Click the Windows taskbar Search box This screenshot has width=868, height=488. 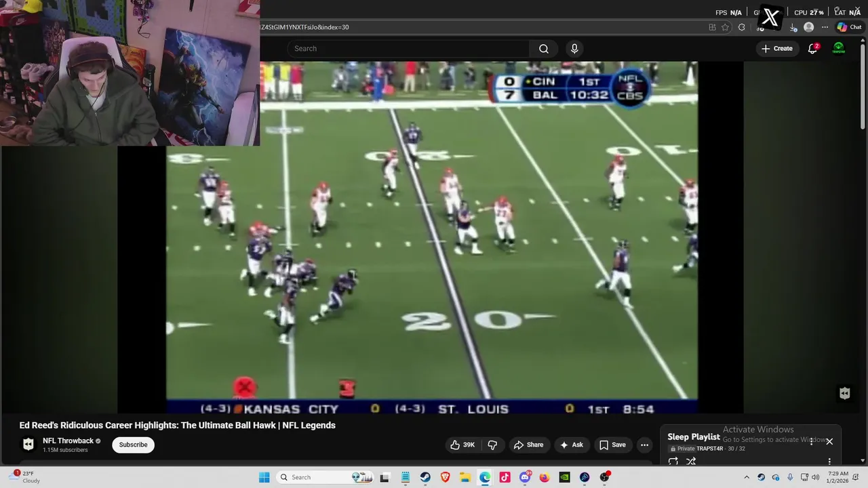tap(325, 477)
